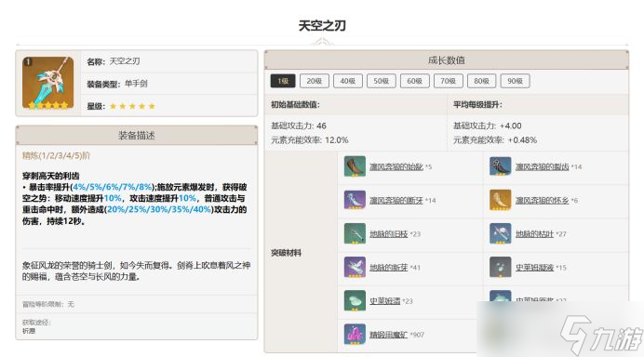Viewport: 644px width, 357px height.
Task: Switch to the 50级 level tab
Action: click(382, 81)
